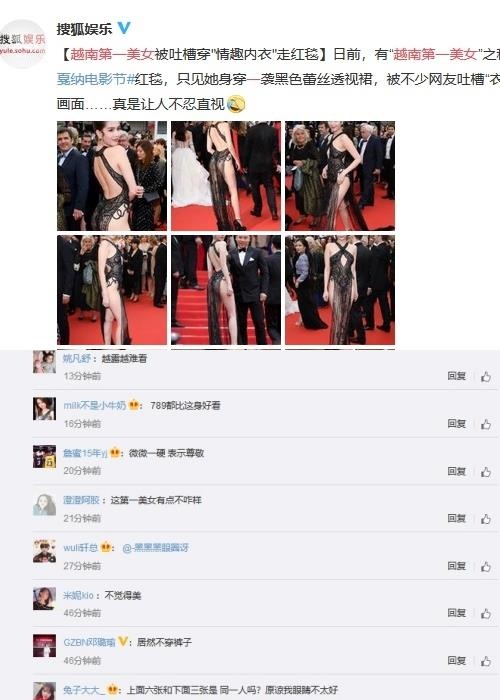Viewport: 500px width, 700px height.
Task: Open the 戛纳电影节 hashtag link
Action: pos(96,79)
